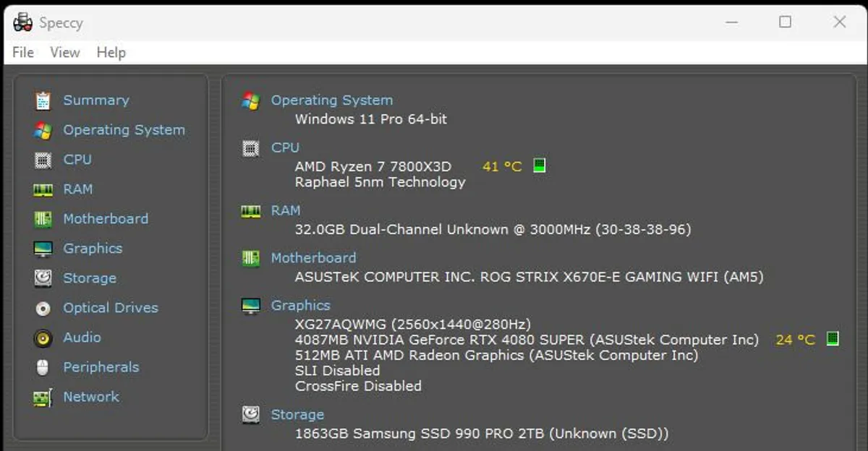Click the CPU chip icon in sidebar
The image size is (868, 451).
click(43, 160)
